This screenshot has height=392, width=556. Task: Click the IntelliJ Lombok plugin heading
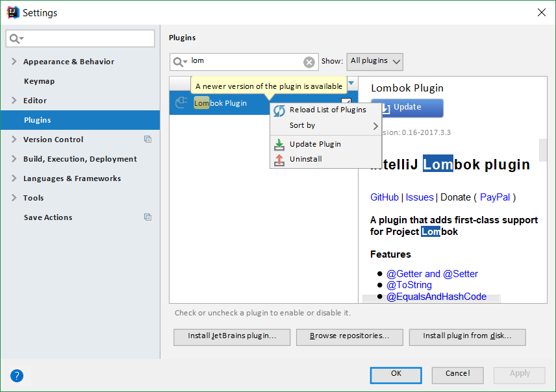click(450, 164)
